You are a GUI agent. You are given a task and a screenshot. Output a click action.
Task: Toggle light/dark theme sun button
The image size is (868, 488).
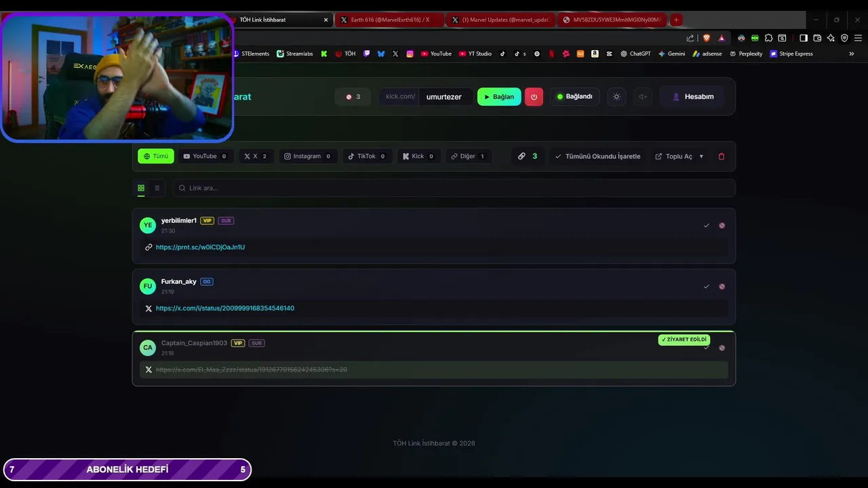tap(616, 97)
